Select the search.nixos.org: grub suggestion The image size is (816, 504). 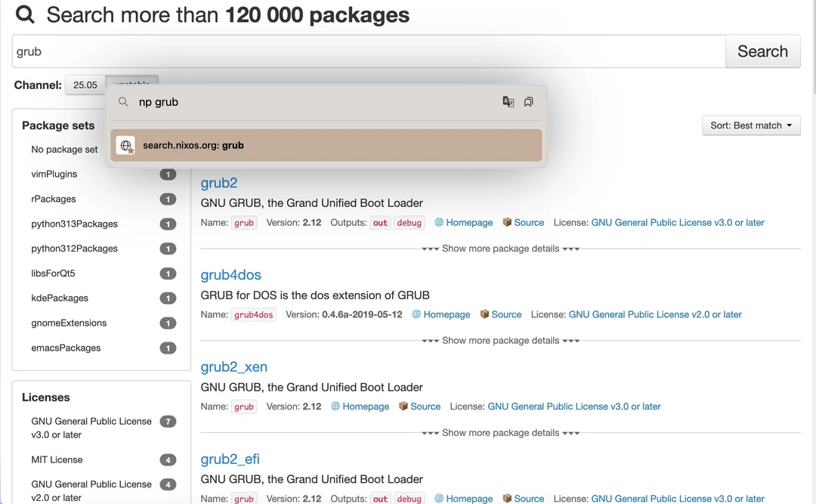[326, 145]
